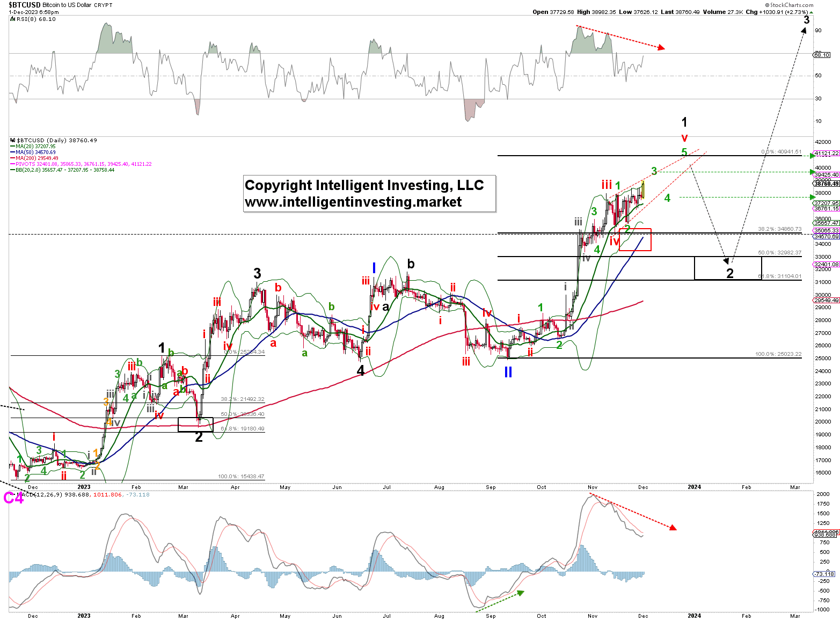Click the red MA(200) legend line marker
840x621 pixels.
tap(13, 158)
